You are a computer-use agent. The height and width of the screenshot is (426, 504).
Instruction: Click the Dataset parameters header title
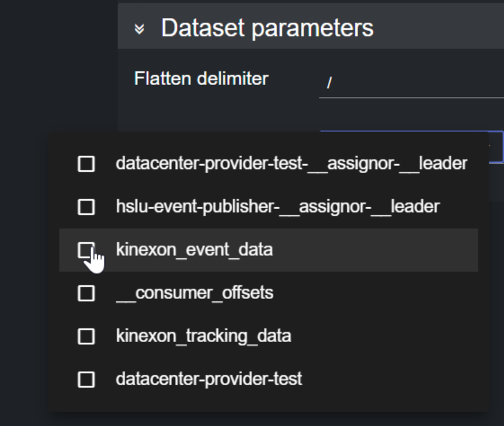click(x=267, y=28)
